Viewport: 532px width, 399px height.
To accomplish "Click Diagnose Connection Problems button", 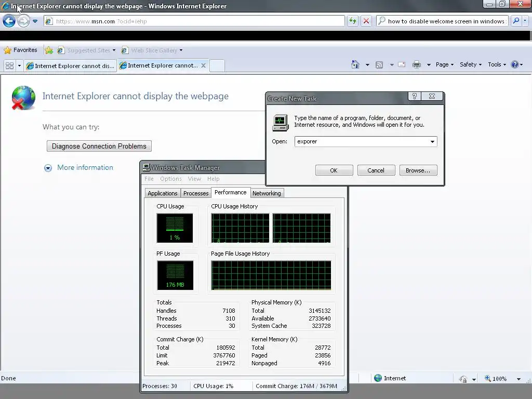I will 99,146.
